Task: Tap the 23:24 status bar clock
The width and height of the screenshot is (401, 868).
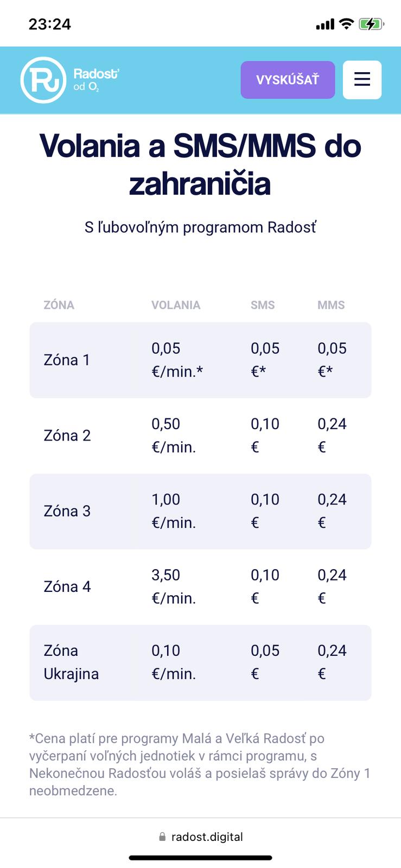Action: 49,24
